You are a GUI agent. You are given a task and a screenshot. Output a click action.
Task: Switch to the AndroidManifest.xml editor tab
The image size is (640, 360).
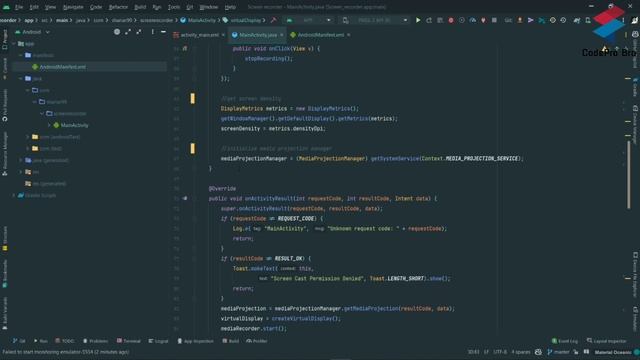(320, 35)
